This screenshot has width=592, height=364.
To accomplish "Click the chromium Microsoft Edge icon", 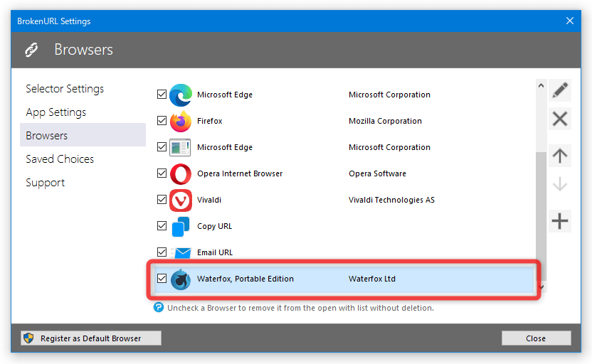I will pyautogui.click(x=181, y=95).
